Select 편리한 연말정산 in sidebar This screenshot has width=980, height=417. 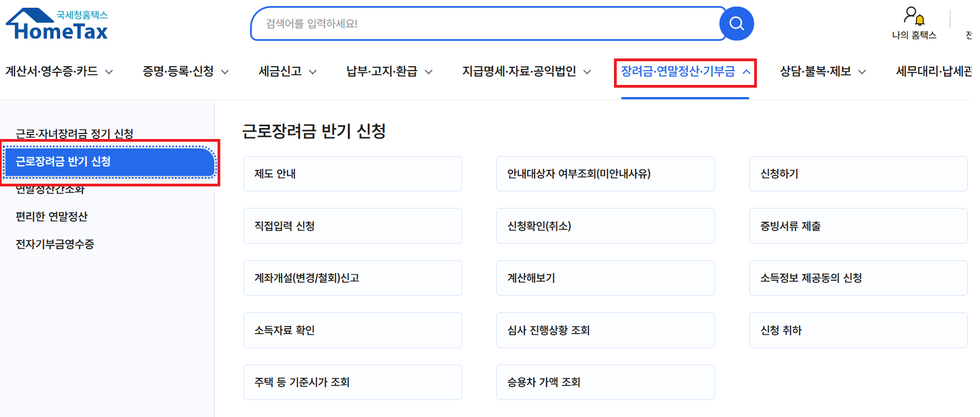click(52, 216)
